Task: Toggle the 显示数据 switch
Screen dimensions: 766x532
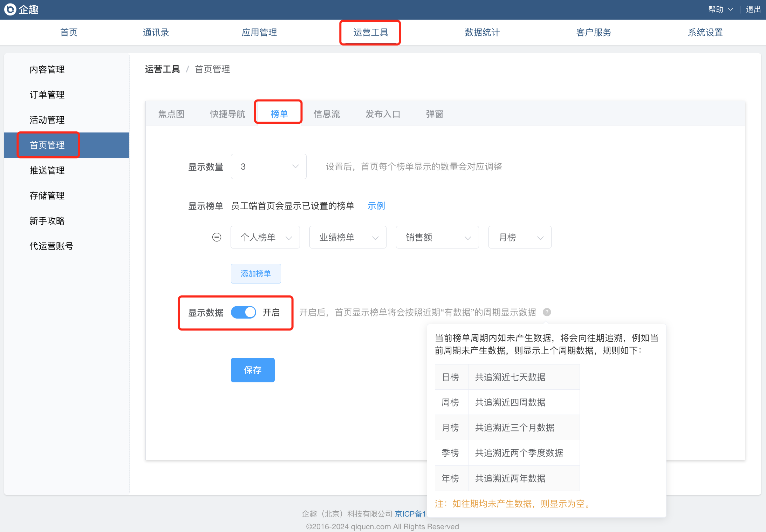Action: (244, 312)
